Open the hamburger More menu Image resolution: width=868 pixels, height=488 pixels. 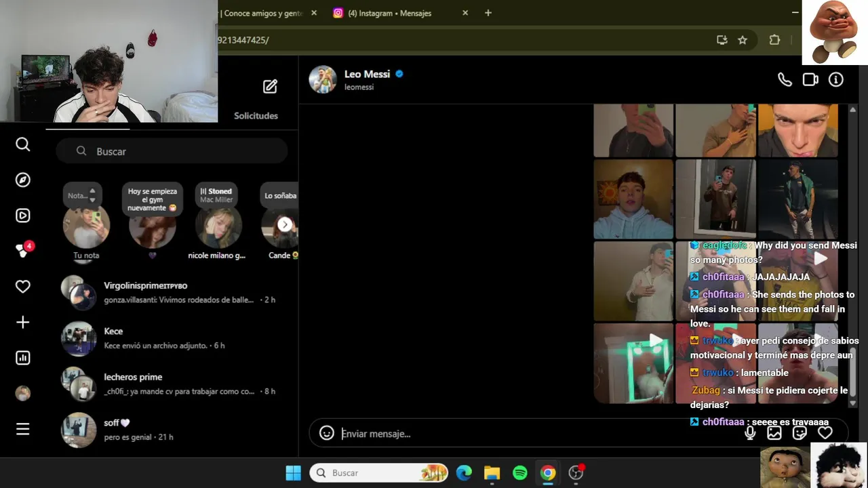click(23, 429)
